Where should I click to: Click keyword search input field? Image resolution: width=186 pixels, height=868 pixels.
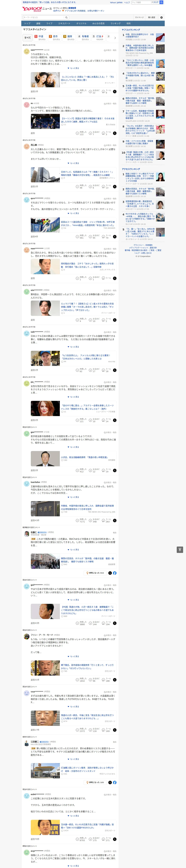pyautogui.click(x=44, y=18)
